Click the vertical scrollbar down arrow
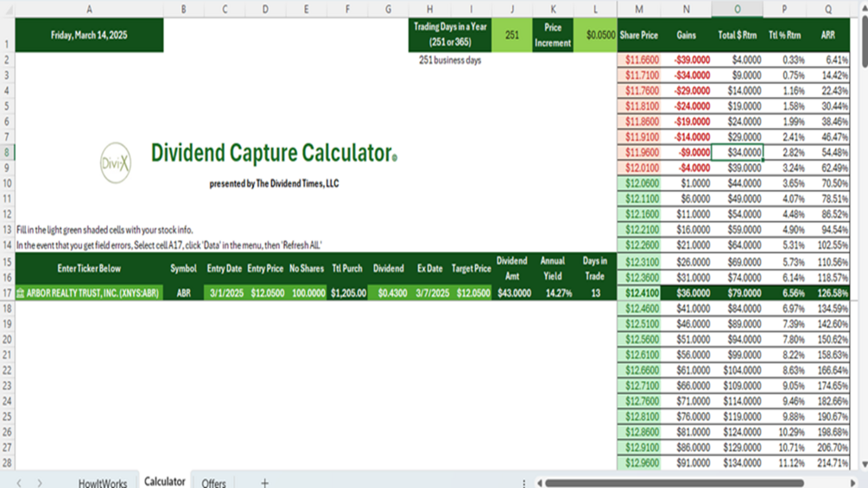868x488 pixels. point(865,464)
